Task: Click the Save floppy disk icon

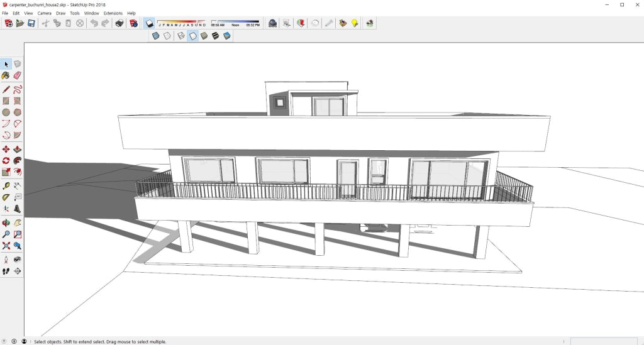Action: coord(31,23)
